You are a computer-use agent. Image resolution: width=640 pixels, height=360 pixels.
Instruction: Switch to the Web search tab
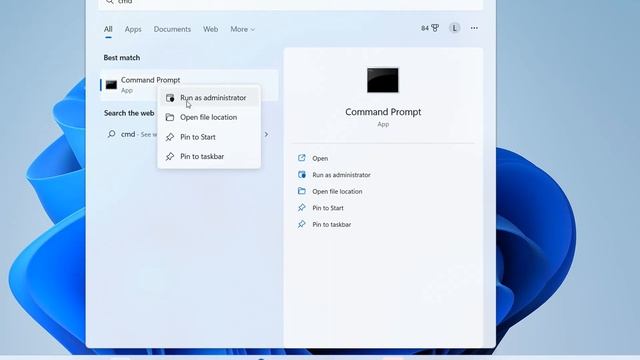211,29
